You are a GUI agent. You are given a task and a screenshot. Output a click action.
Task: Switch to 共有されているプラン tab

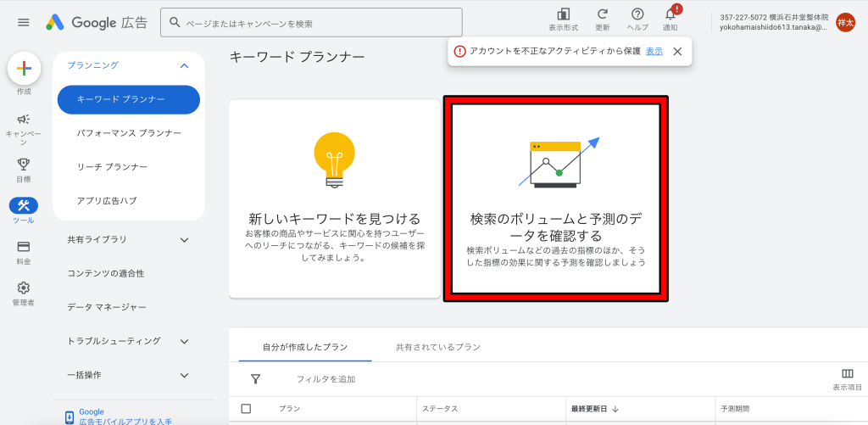click(x=437, y=347)
